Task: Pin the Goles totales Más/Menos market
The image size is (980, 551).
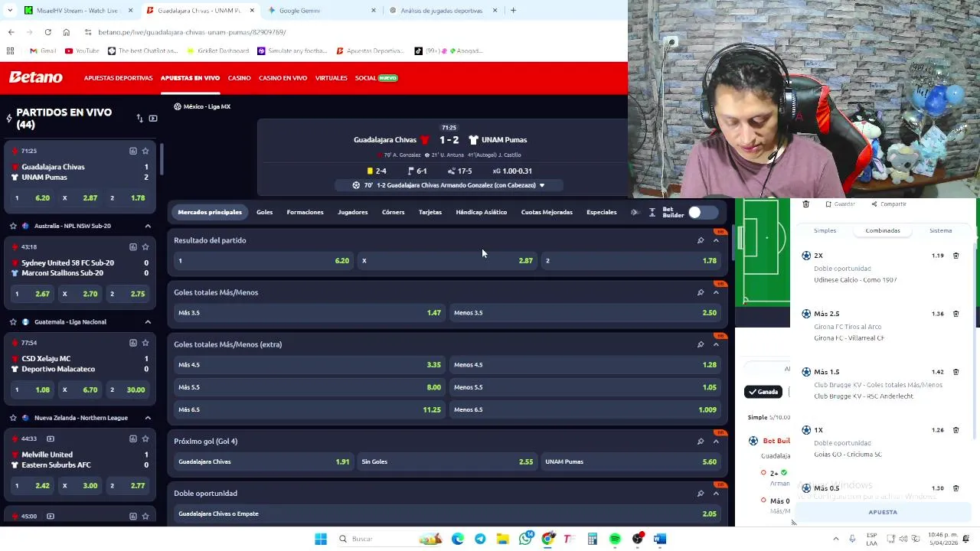Action: pyautogui.click(x=700, y=292)
